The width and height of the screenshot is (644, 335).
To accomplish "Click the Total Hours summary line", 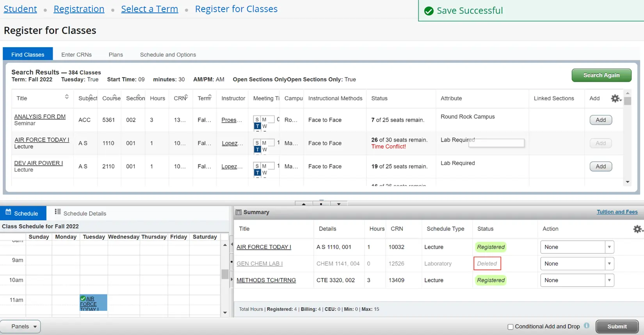I will point(309,309).
